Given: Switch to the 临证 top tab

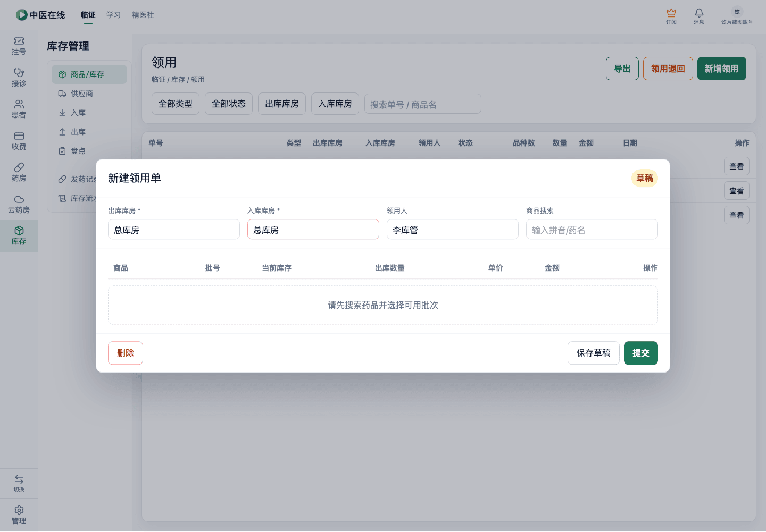Looking at the screenshot, I should click(88, 15).
